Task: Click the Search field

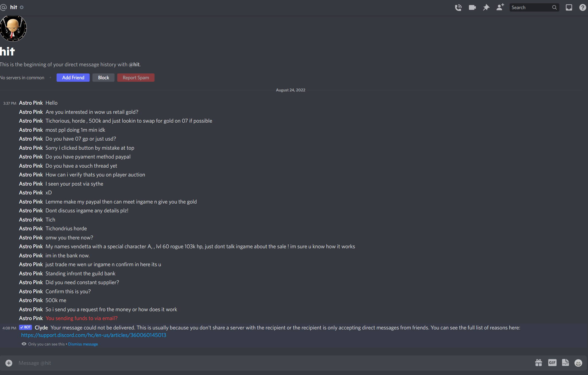Action: [x=534, y=7]
